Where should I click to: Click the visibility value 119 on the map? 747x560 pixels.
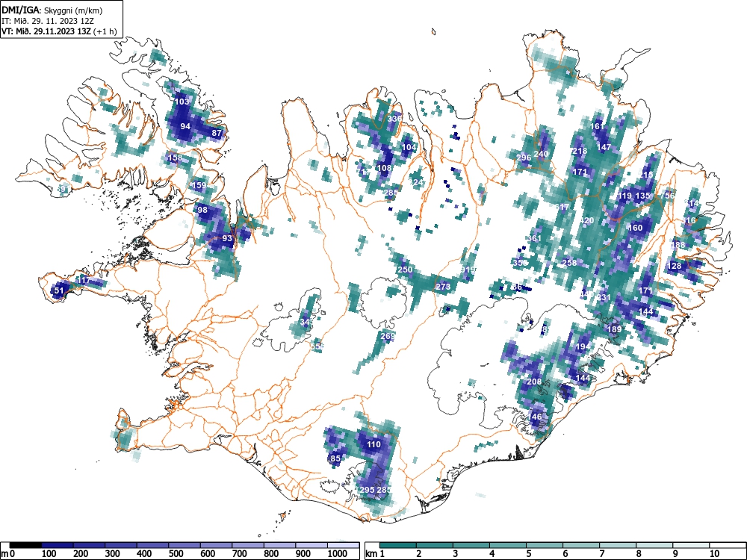[x=624, y=196]
